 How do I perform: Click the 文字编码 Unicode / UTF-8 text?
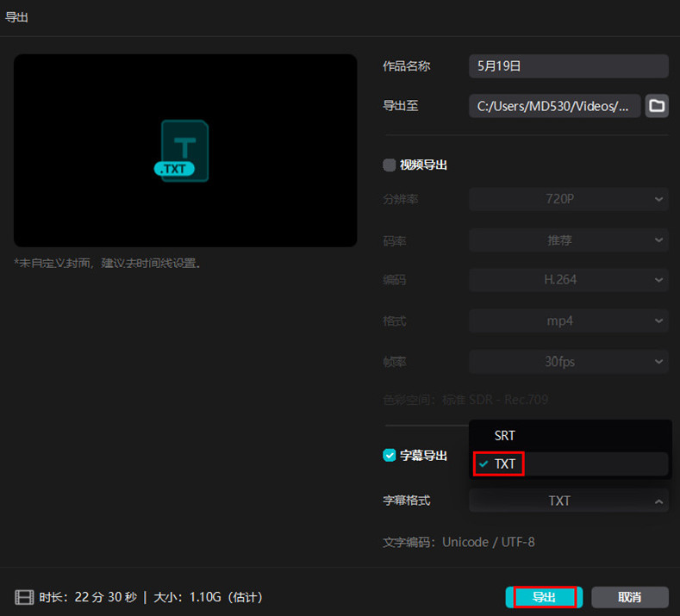click(x=459, y=543)
